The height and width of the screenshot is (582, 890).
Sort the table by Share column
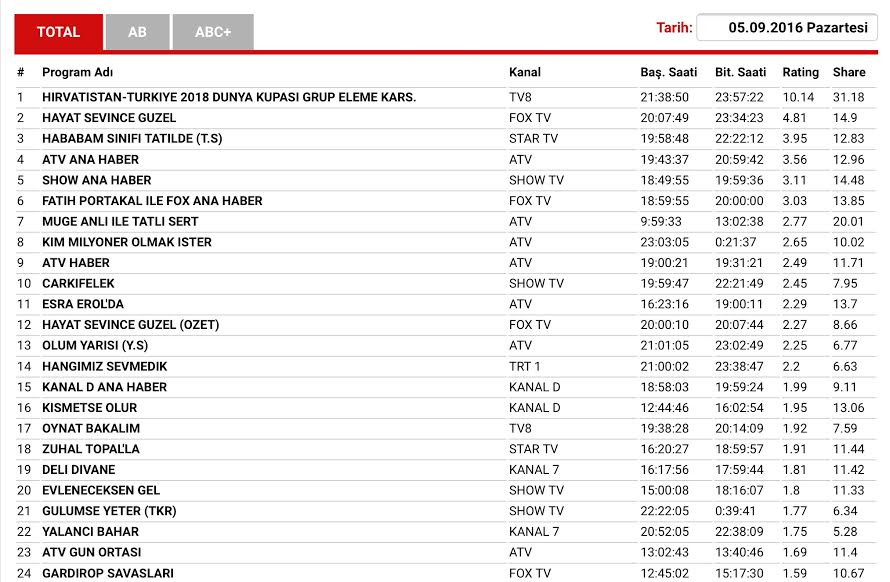point(849,72)
